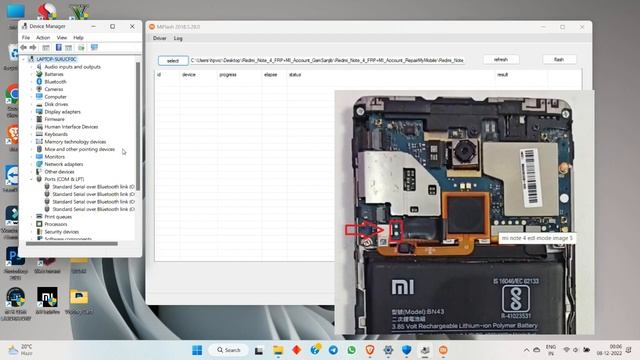The height and width of the screenshot is (360, 640).
Task: Click the update driver toolbar icon in Device Manager
Action: coord(81,48)
